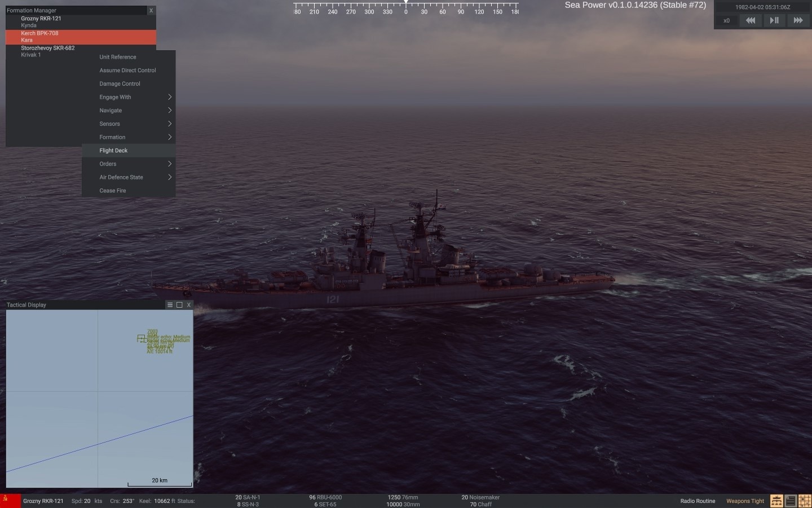Select Storozhevoy SKR-682 in the Formation Manager
The height and width of the screenshot is (508, 812).
48,51
